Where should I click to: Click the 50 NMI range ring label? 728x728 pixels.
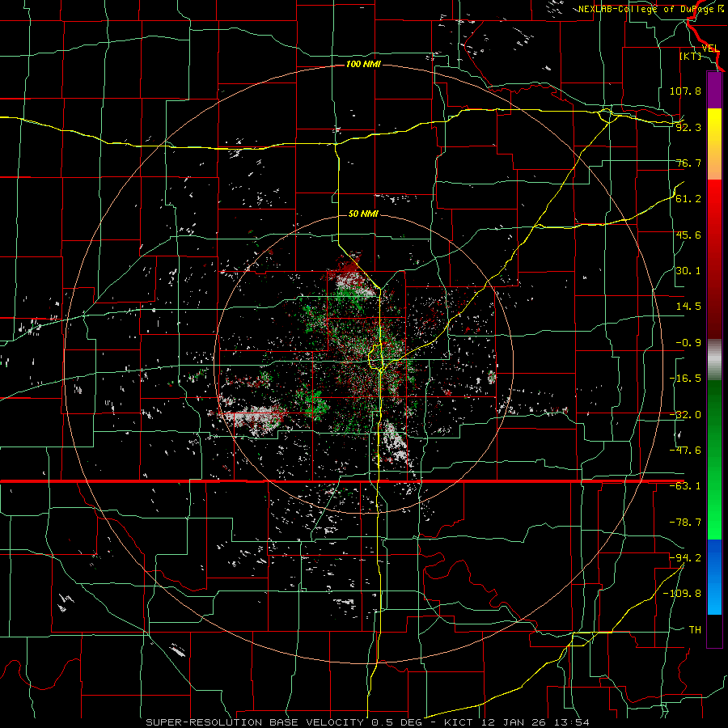(x=363, y=214)
